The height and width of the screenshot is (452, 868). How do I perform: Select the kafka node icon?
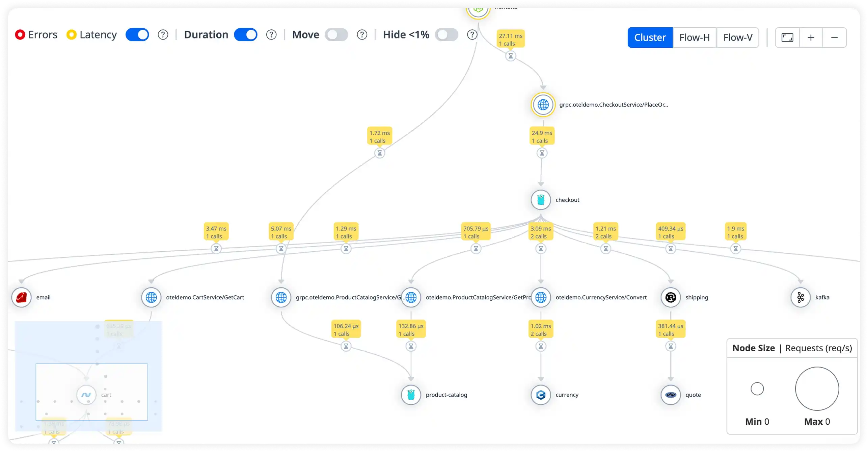(x=800, y=297)
